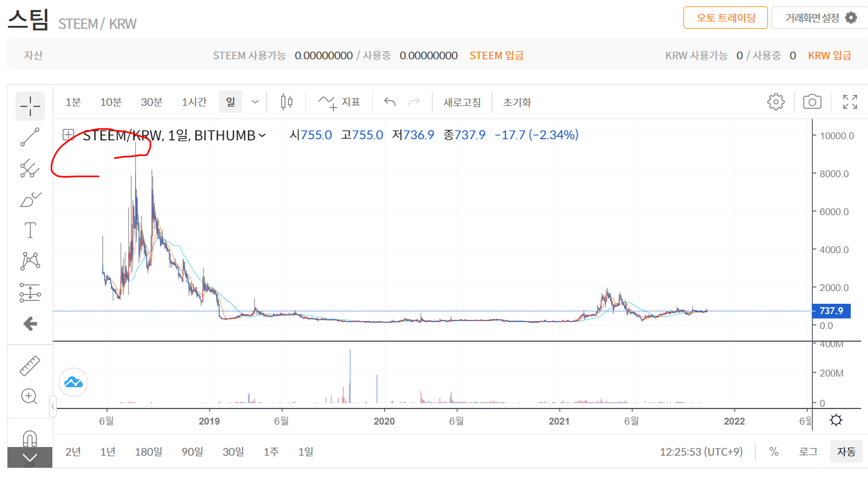Switch to the 10분 interval

pos(111,102)
